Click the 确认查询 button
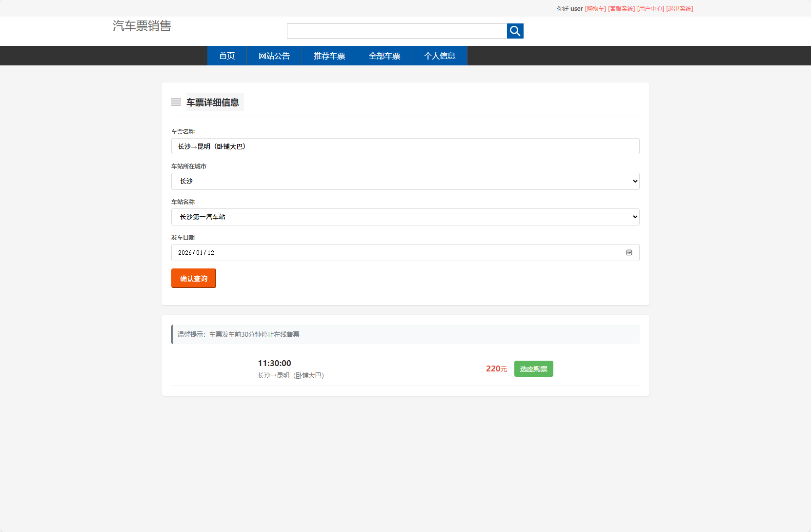Image resolution: width=811 pixels, height=532 pixels. [x=193, y=278]
